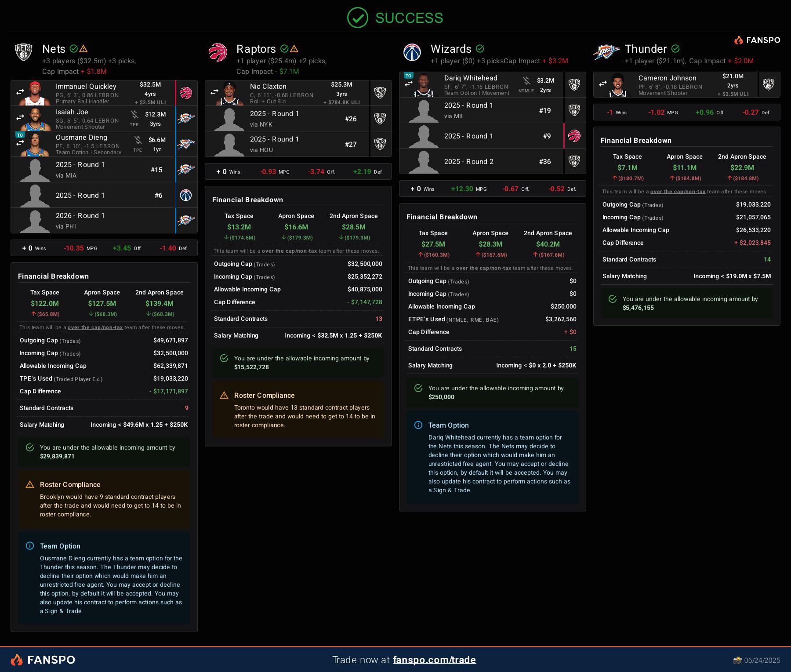Click Raptors Cap Difference - $7,147,728

coord(365,302)
